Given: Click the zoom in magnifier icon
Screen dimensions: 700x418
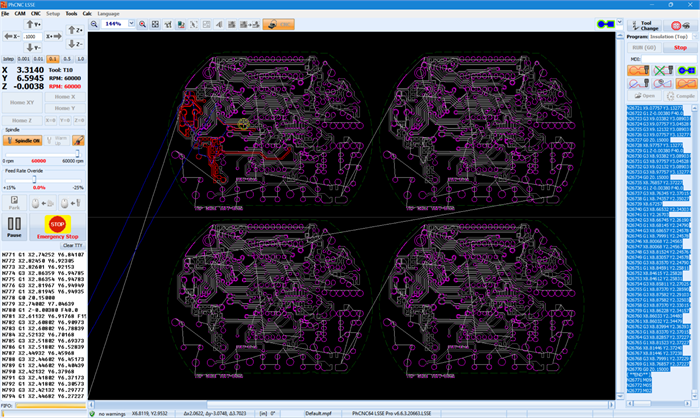Looking at the screenshot, I should tap(142, 24).
